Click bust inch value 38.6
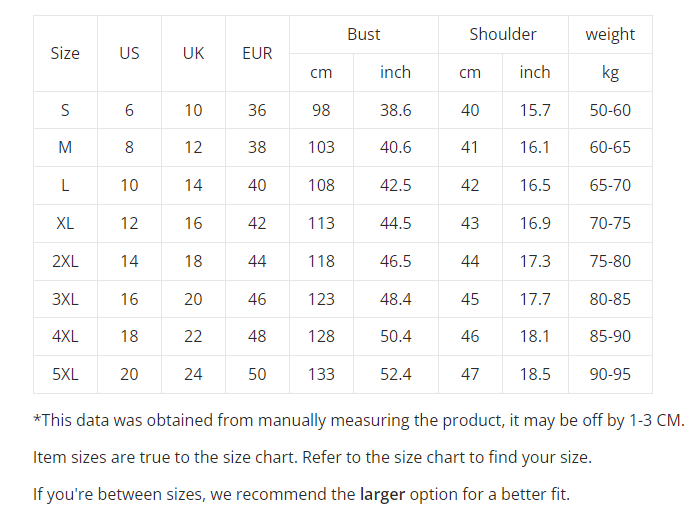Viewport: 700px width, 520px height. [x=396, y=110]
